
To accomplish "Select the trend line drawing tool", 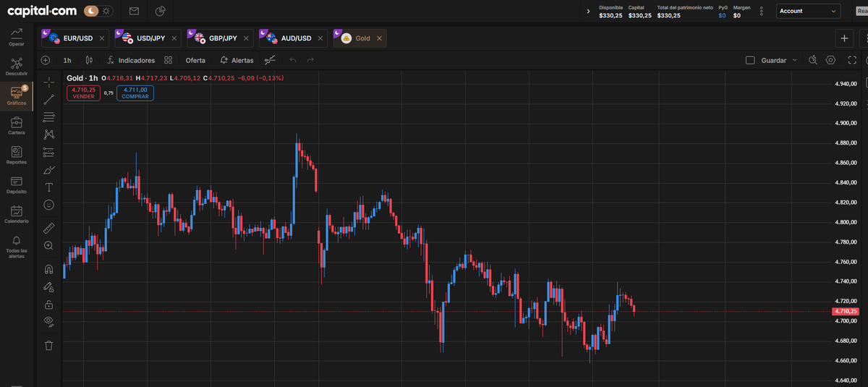I will pyautogui.click(x=48, y=99).
